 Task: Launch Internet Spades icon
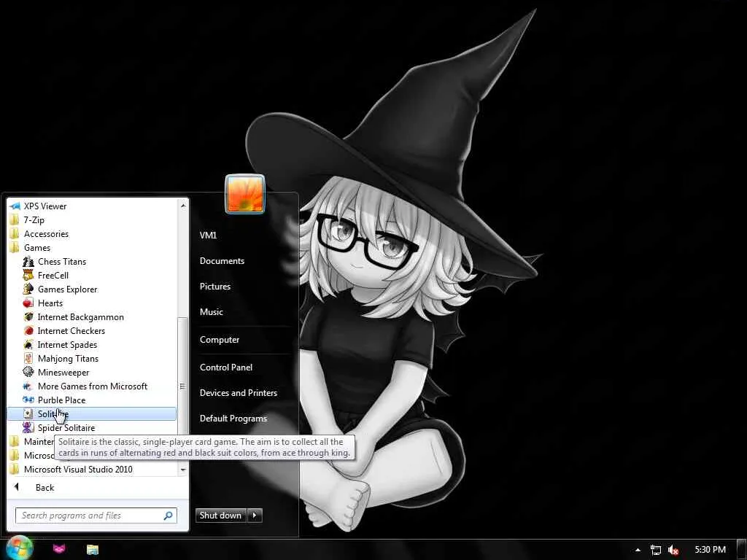coord(28,344)
